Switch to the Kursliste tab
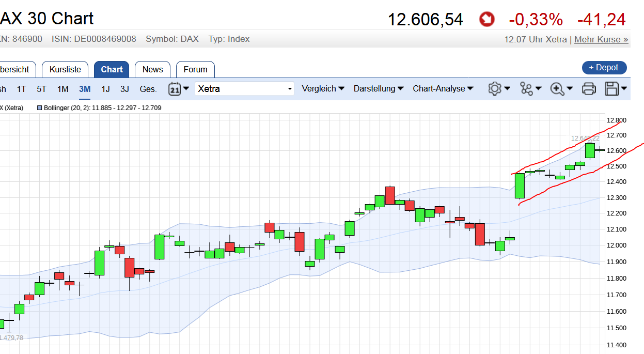 click(65, 69)
